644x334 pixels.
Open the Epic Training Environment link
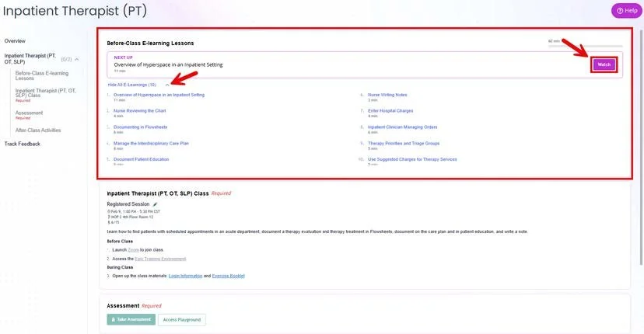(160, 259)
